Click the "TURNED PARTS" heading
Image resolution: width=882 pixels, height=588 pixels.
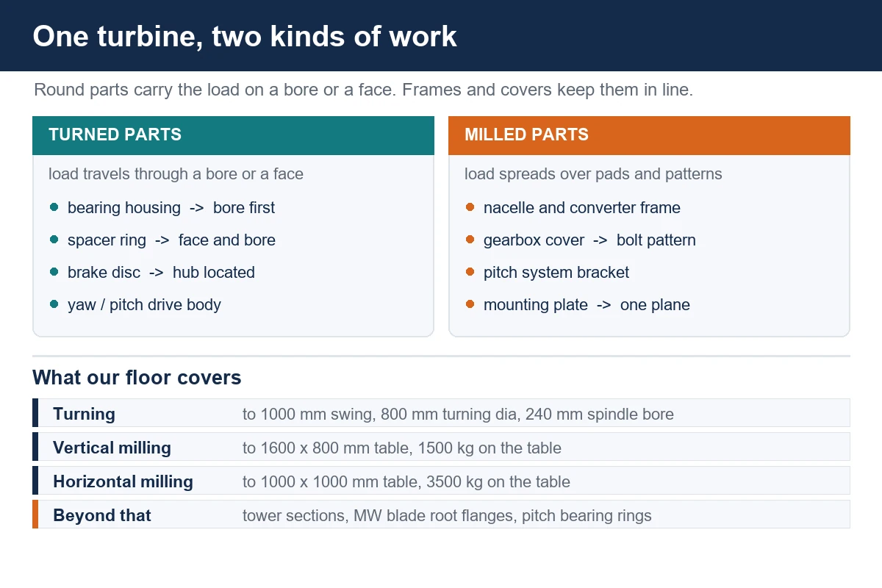coord(115,135)
